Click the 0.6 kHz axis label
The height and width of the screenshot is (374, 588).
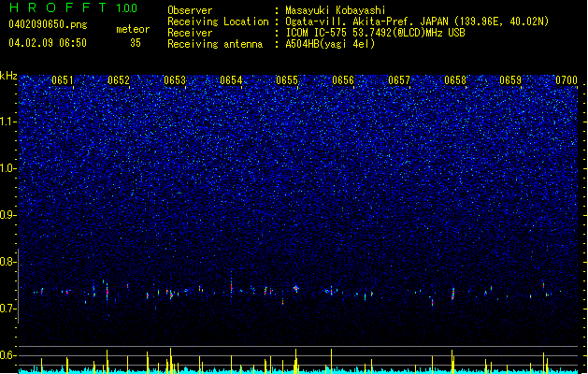(x=8, y=355)
